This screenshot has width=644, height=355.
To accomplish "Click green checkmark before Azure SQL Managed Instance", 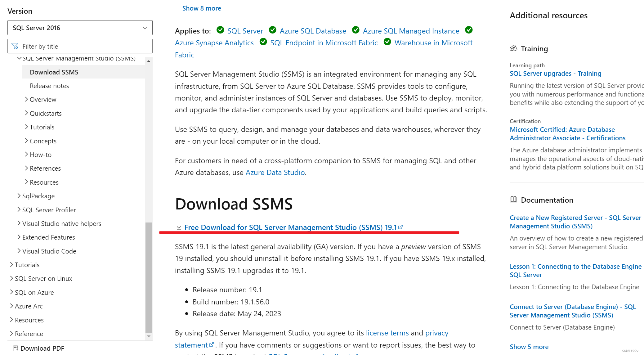I will [x=356, y=30].
